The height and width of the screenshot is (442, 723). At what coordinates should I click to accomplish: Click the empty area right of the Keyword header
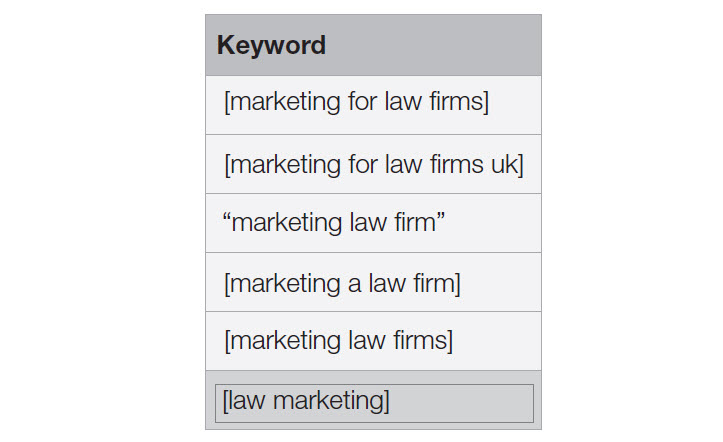click(433, 45)
